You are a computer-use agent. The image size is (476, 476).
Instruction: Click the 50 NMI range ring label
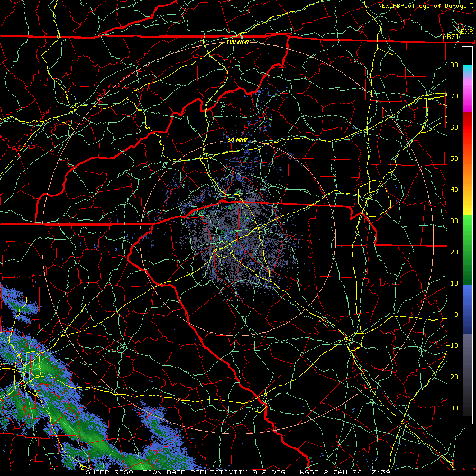click(x=237, y=140)
